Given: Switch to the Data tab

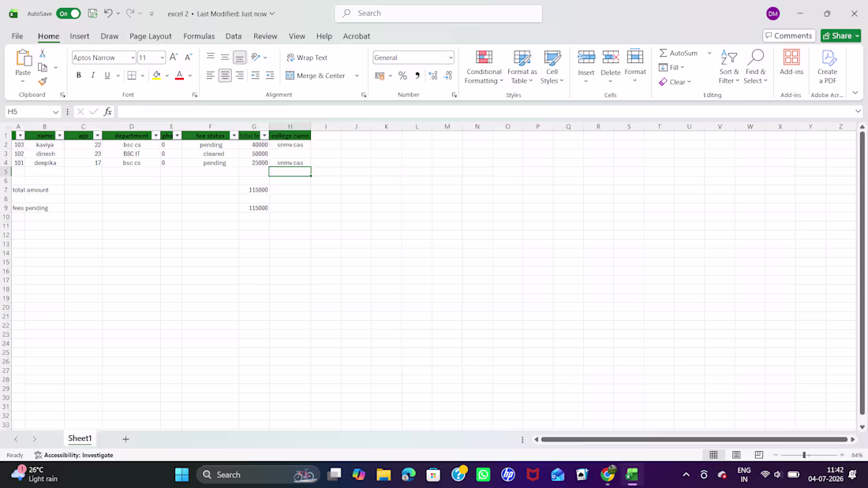Looking at the screenshot, I should tap(233, 36).
